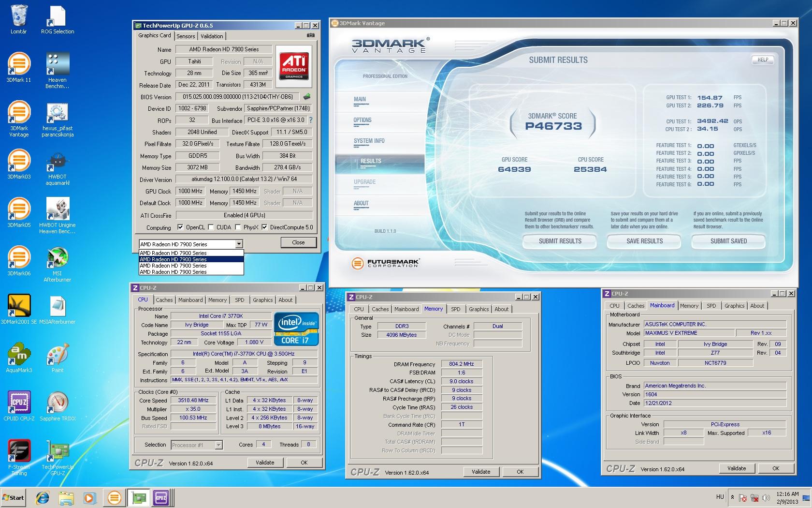This screenshot has height=508, width=812.
Task: Open the Processor #1 selection dropdown in CPU-Z
Action: coord(196,445)
